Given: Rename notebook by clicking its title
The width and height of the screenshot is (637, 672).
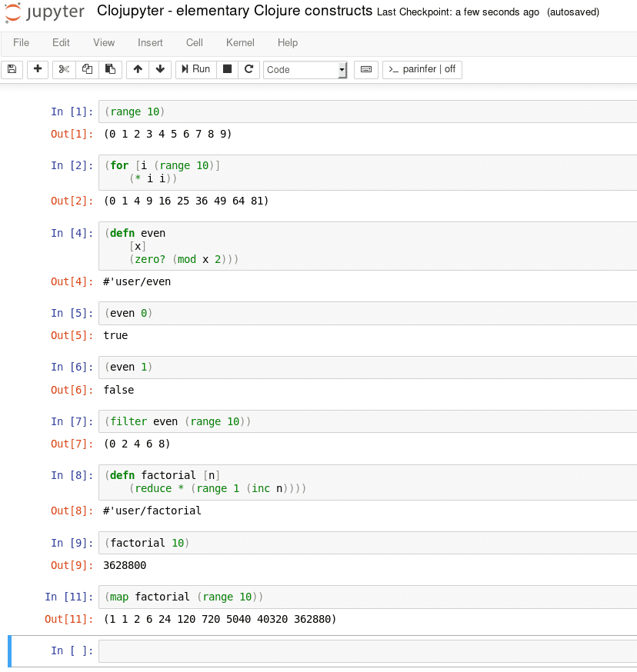Looking at the screenshot, I should [235, 11].
